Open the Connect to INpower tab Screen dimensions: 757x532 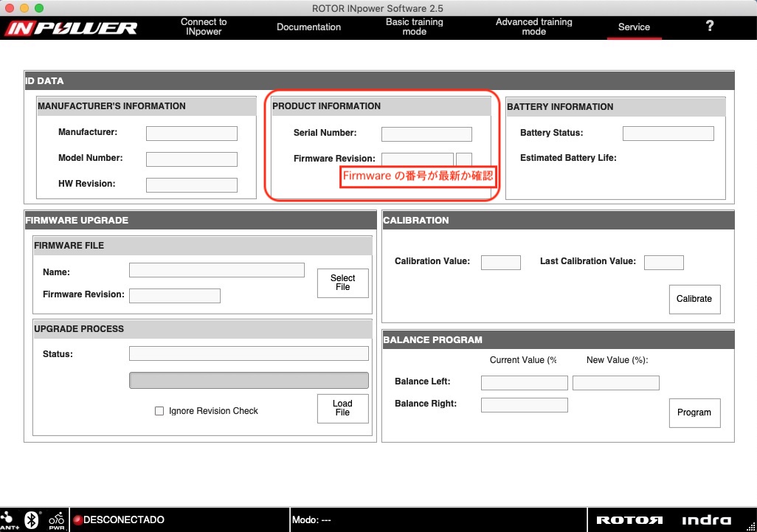(204, 27)
